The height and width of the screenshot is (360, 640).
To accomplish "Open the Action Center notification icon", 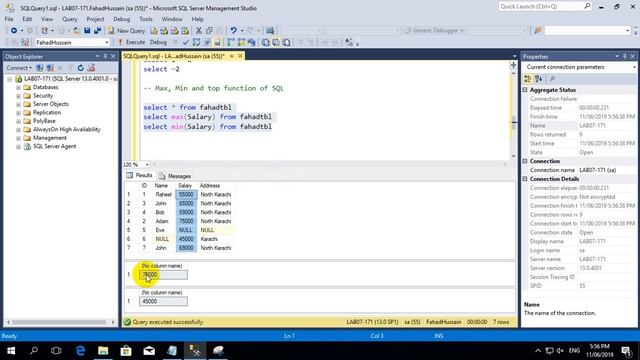I will [626, 351].
